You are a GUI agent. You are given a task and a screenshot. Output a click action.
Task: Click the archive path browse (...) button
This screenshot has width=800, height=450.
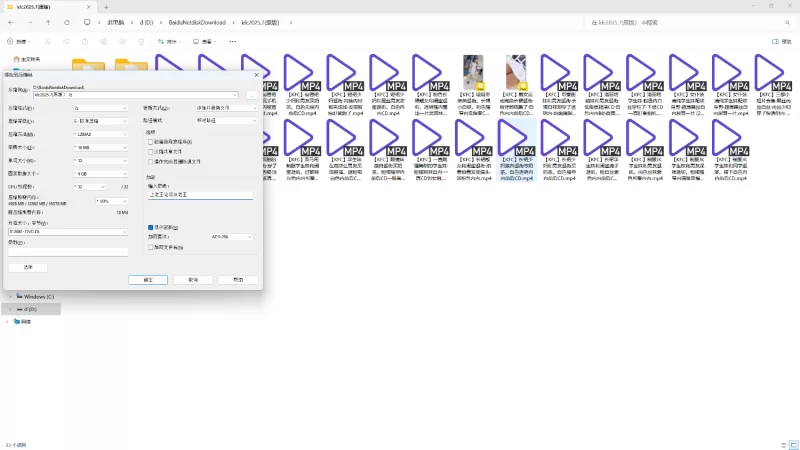(x=252, y=95)
